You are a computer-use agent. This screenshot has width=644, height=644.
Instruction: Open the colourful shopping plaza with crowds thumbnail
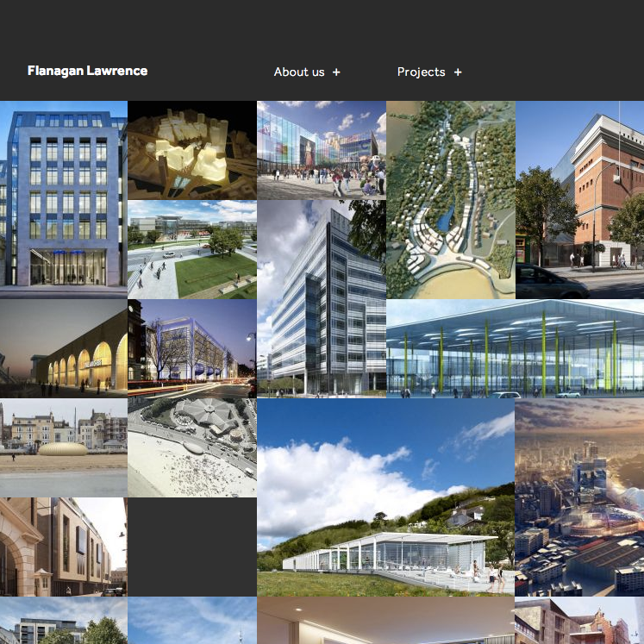322,150
